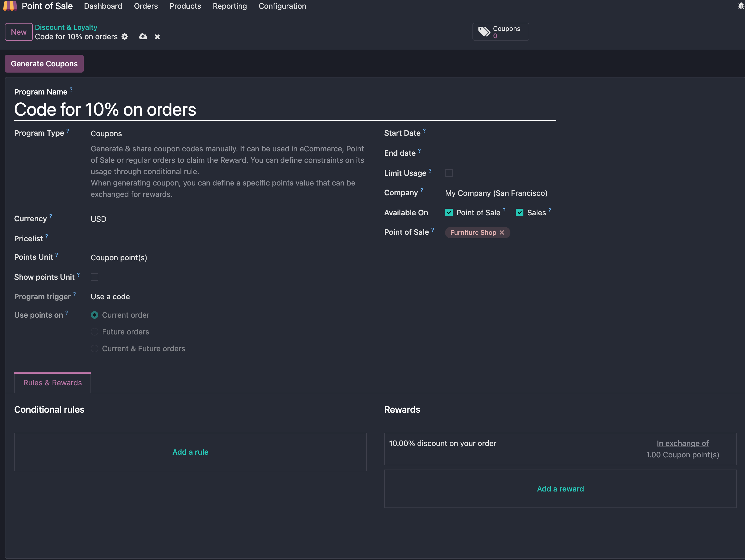Click the Point of Sale app logo icon
The width and height of the screenshot is (745, 560).
tap(10, 6)
